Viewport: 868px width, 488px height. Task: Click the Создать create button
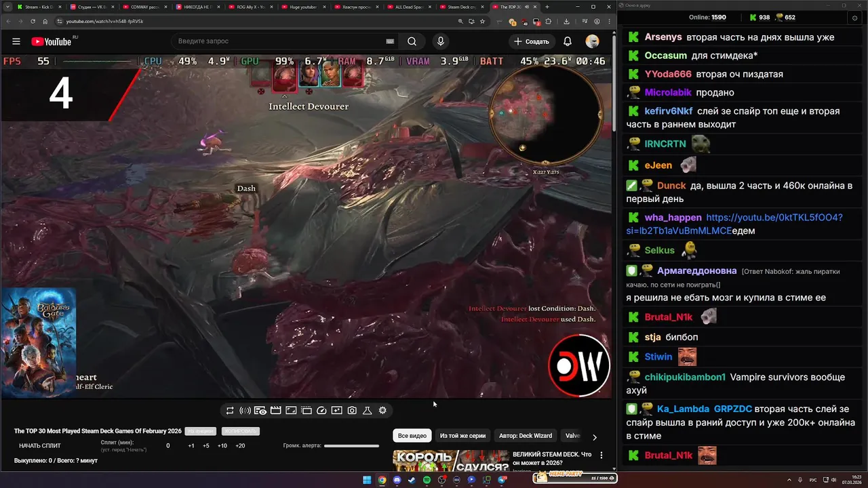click(x=531, y=41)
